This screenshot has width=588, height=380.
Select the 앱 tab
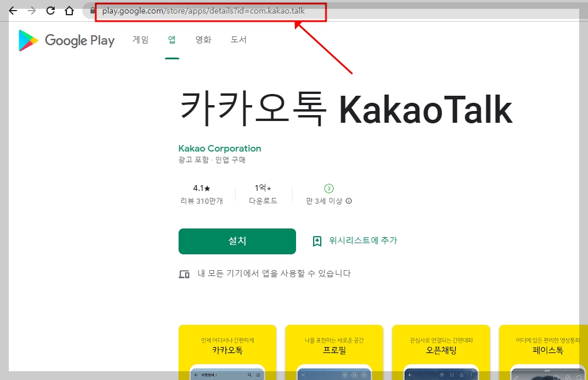click(172, 39)
